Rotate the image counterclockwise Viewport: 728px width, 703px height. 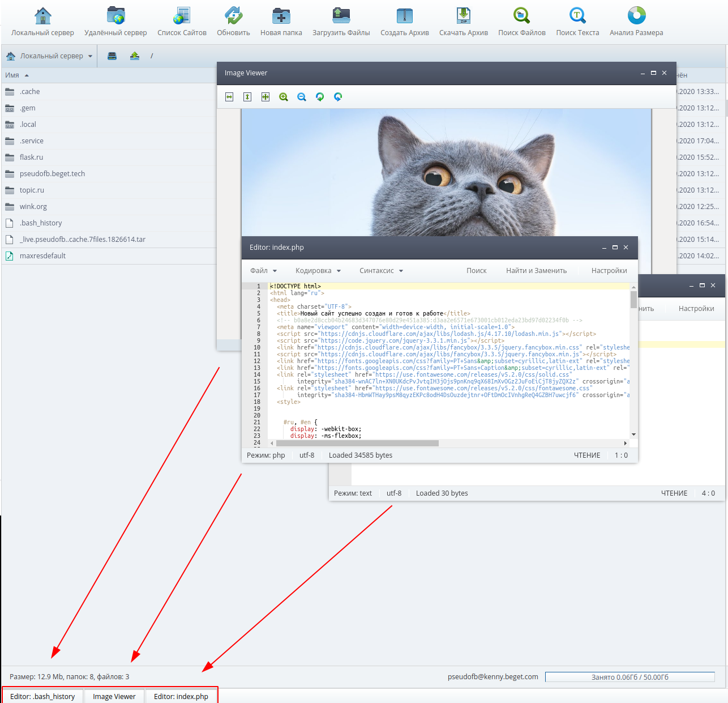(x=320, y=97)
